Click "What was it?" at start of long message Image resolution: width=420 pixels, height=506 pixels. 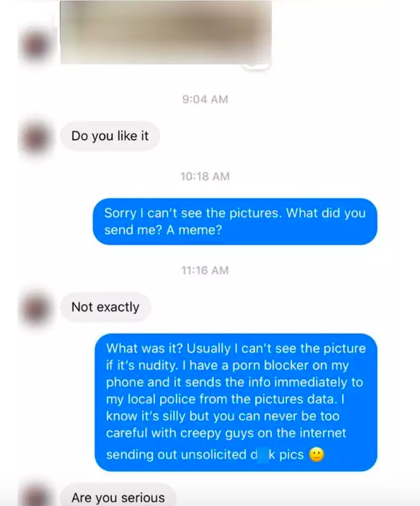144,348
